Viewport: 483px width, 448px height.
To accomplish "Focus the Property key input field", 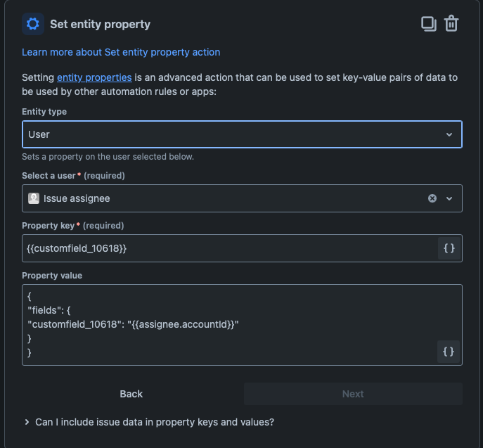I will [230, 248].
